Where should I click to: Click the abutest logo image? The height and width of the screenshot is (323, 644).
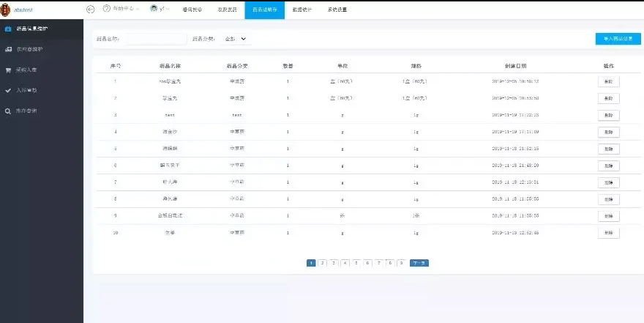[x=7, y=10]
